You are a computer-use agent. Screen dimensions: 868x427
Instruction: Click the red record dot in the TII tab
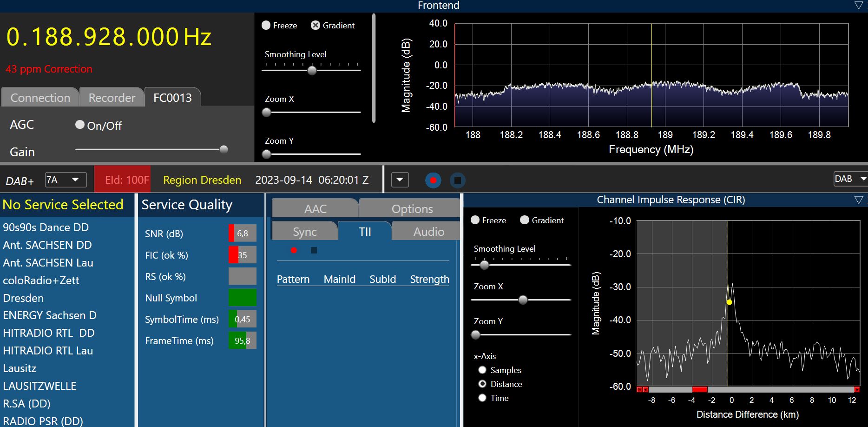click(294, 250)
